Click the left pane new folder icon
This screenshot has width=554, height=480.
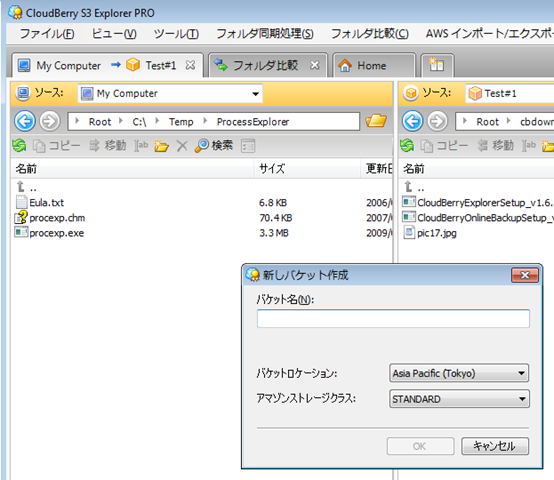coord(161,146)
